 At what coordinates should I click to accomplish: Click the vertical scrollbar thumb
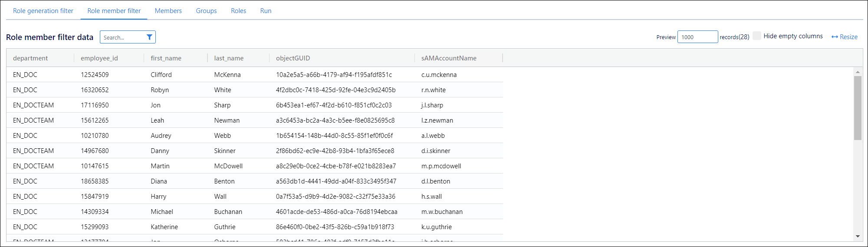[x=858, y=108]
